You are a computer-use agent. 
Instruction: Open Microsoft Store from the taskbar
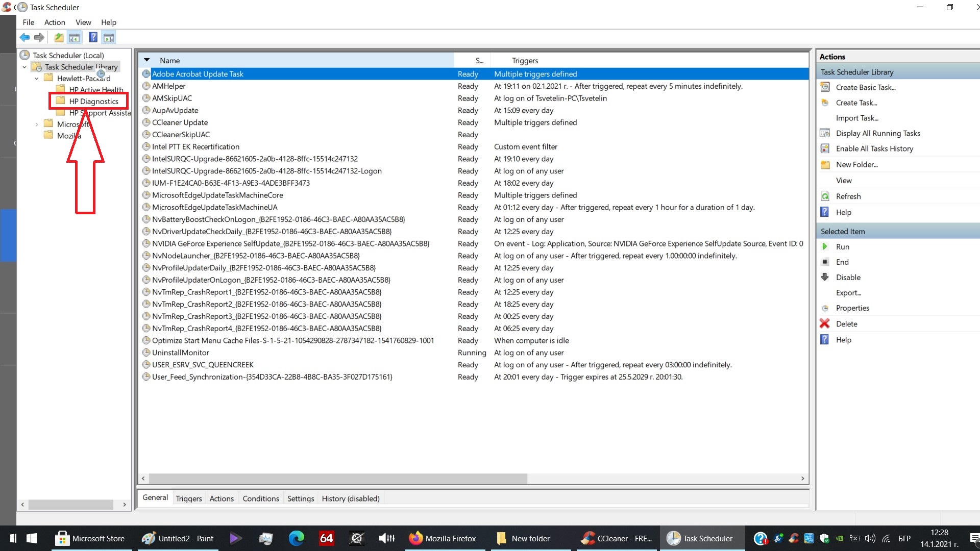click(91, 538)
